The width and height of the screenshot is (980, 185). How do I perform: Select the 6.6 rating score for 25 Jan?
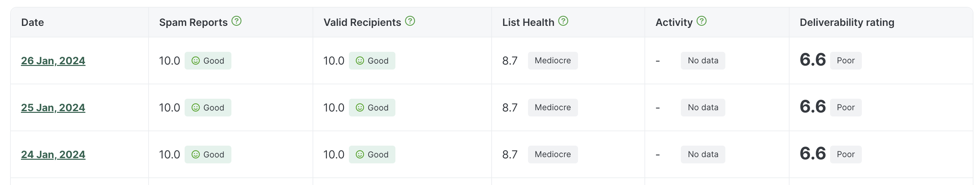[812, 107]
